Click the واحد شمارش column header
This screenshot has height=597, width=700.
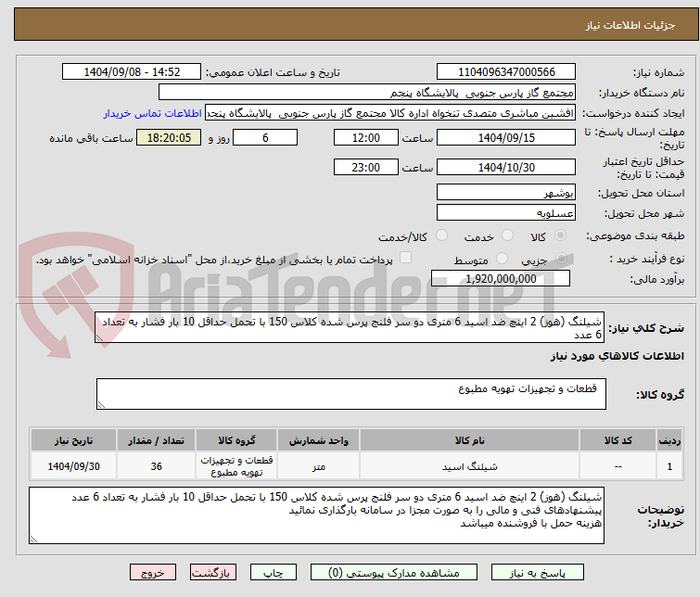318,440
